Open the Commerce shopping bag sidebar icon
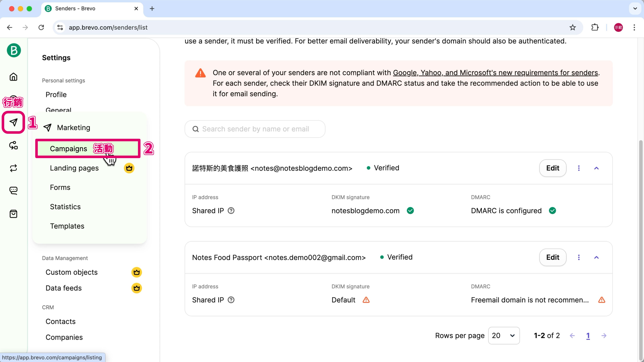This screenshot has height=362, width=644. click(x=13, y=214)
